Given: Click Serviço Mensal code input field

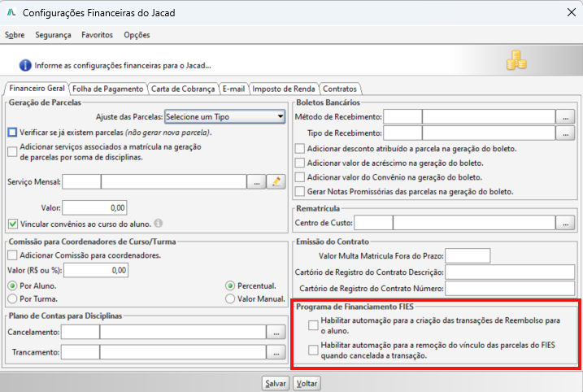Looking at the screenshot, I should [x=81, y=182].
